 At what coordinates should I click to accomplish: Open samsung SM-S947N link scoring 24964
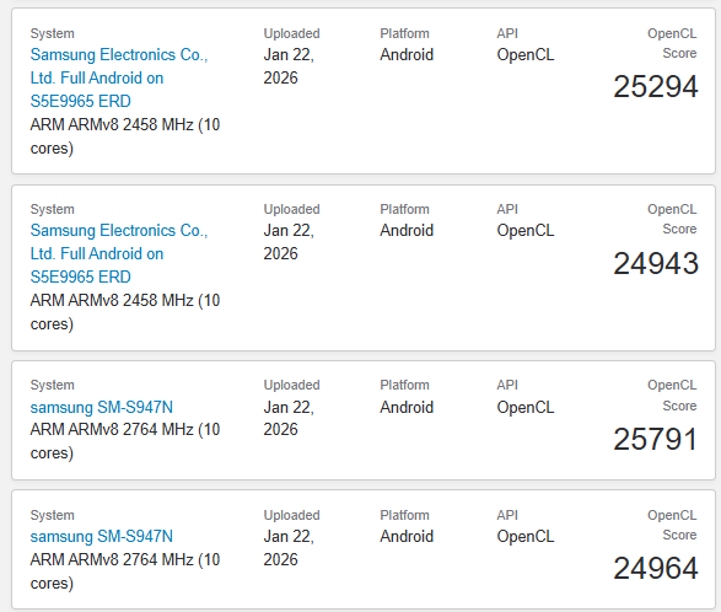[x=101, y=537]
